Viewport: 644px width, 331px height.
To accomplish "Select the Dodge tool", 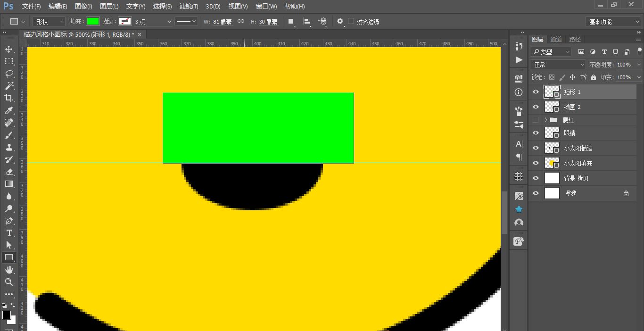I will click(8, 208).
